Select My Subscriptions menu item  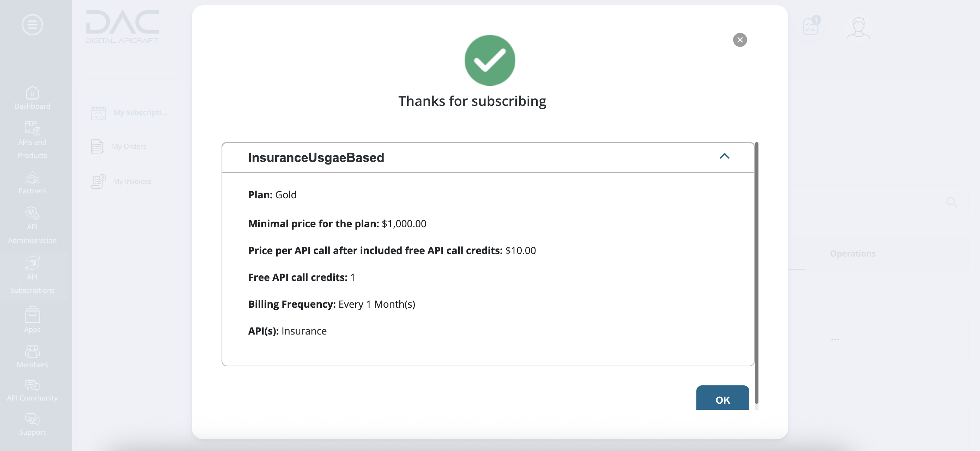[129, 113]
